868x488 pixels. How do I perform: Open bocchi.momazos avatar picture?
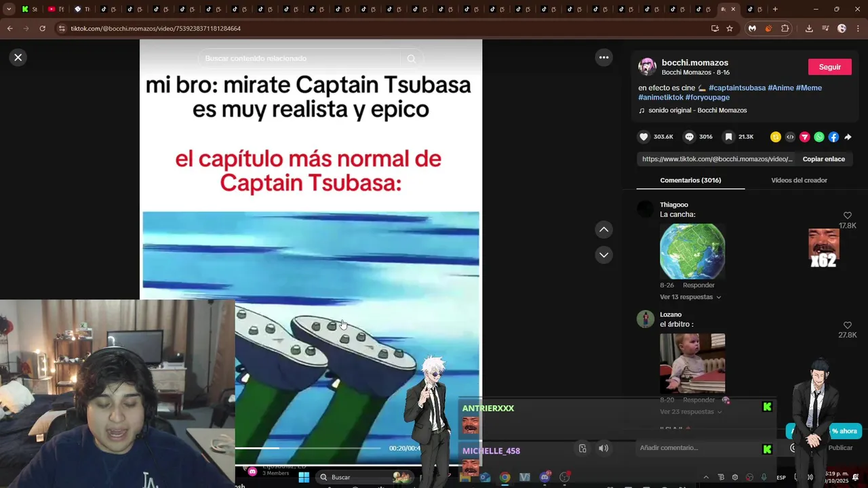tap(647, 67)
